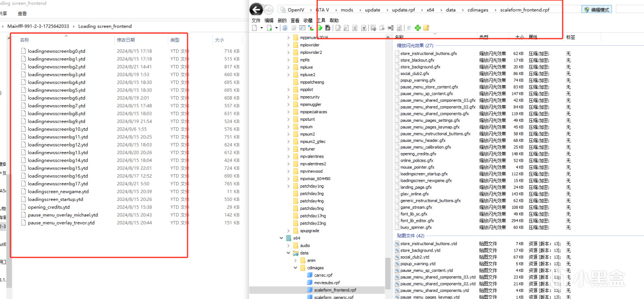Click the carrec.rpf blue archive icon
The width and height of the screenshot is (644, 299).
[310, 275]
